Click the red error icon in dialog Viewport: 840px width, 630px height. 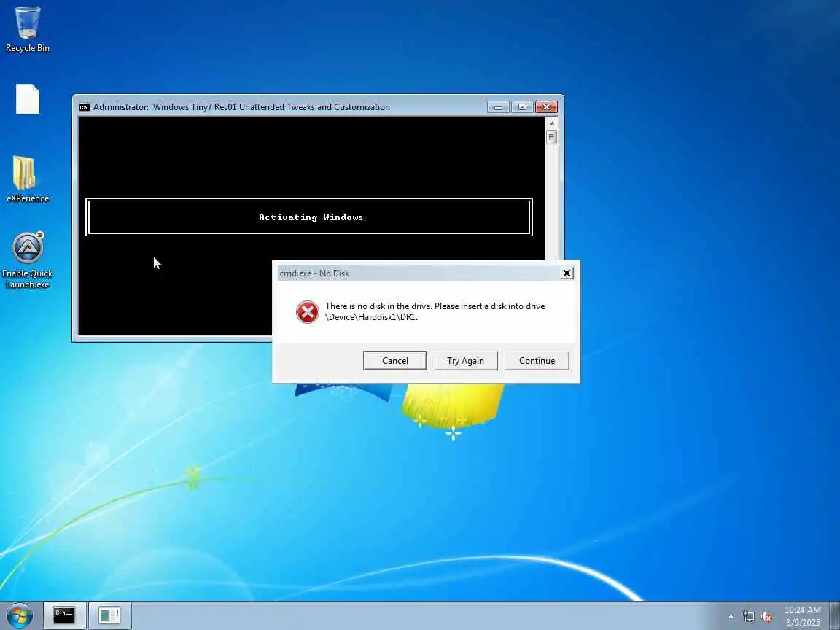coord(308,312)
